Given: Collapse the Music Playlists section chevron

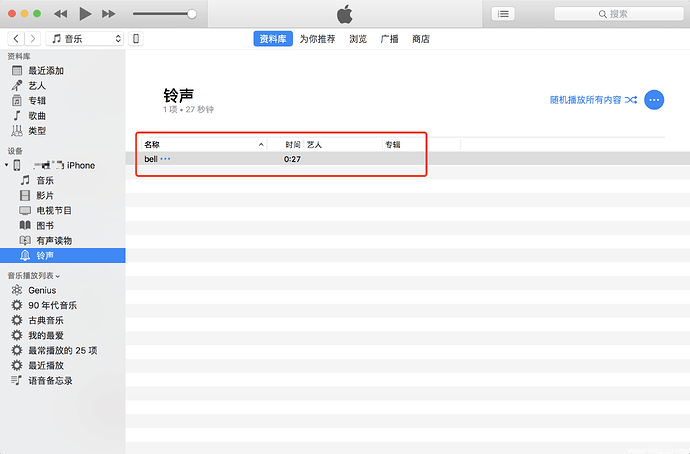Looking at the screenshot, I should (x=58, y=276).
